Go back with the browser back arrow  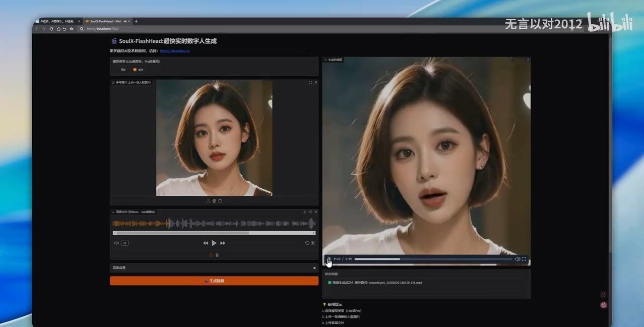click(37, 29)
